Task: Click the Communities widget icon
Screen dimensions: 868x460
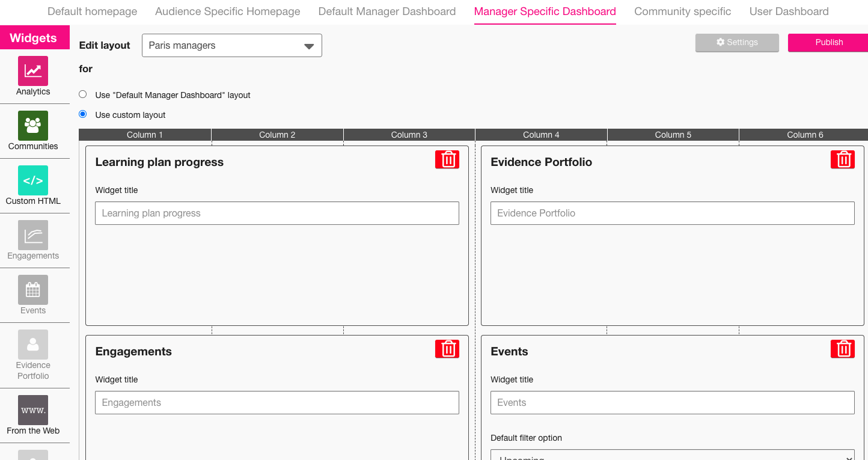Action: [33, 126]
